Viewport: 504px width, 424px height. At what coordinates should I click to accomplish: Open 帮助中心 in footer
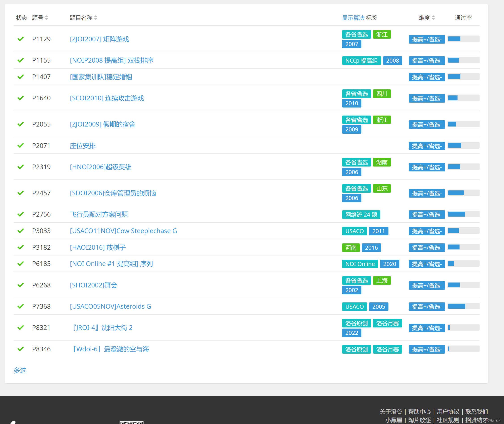tap(419, 411)
